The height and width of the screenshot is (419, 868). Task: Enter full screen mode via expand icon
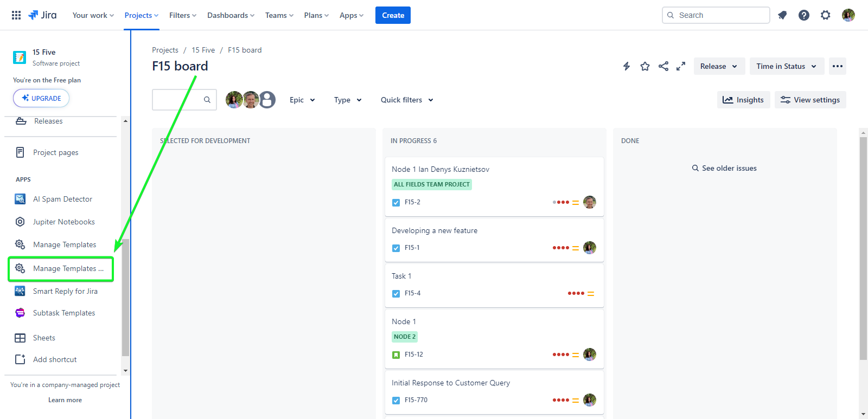click(x=681, y=66)
